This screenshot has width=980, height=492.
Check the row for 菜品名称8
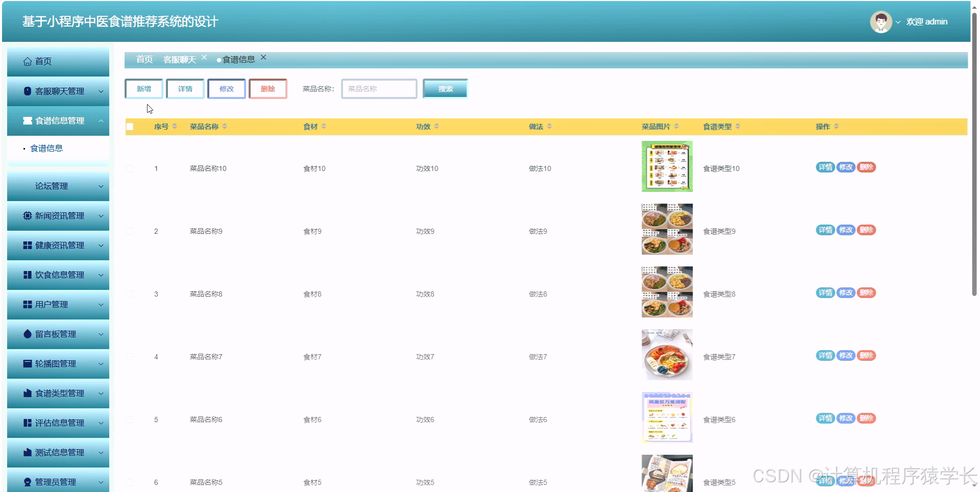[130, 294]
